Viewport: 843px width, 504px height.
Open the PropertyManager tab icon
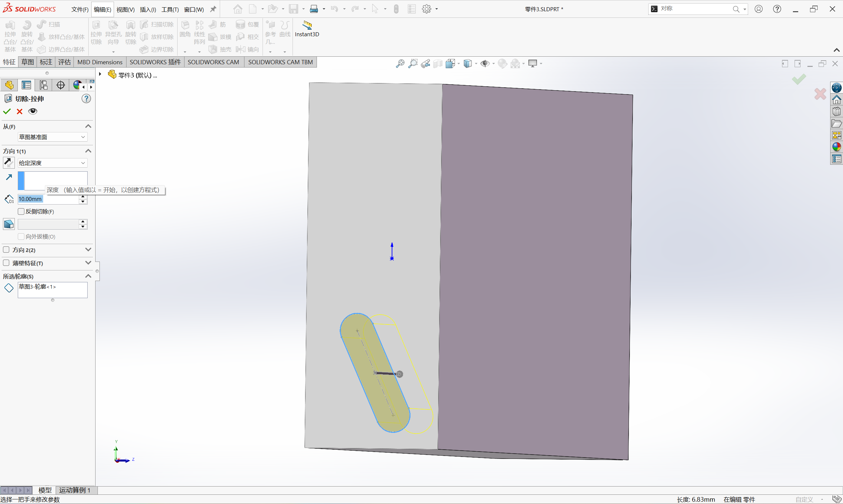point(26,85)
